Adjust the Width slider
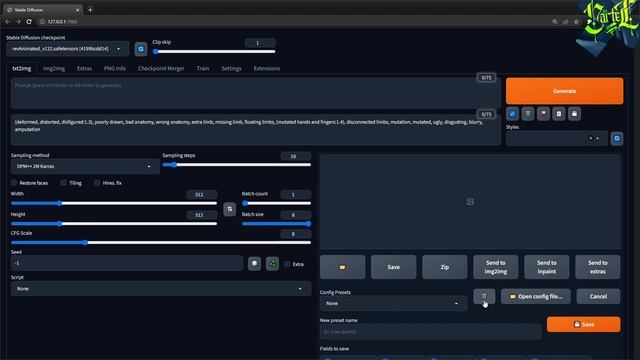 pyautogui.click(x=114, y=203)
